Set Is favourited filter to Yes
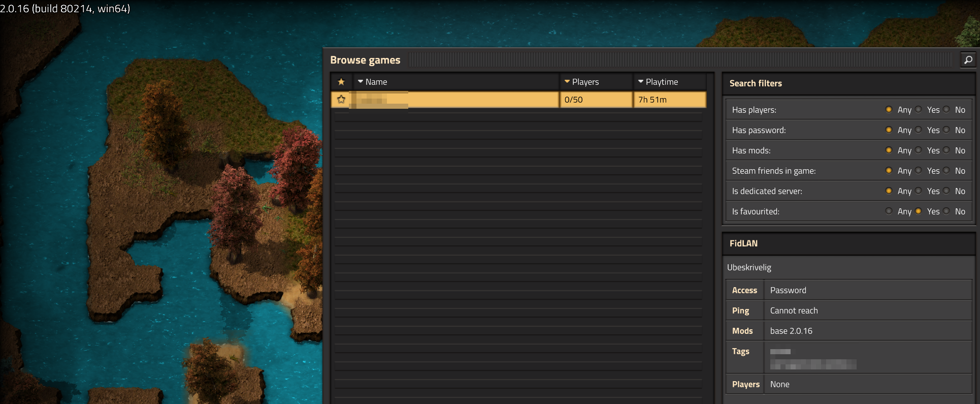Image resolution: width=980 pixels, height=404 pixels. [x=919, y=211]
